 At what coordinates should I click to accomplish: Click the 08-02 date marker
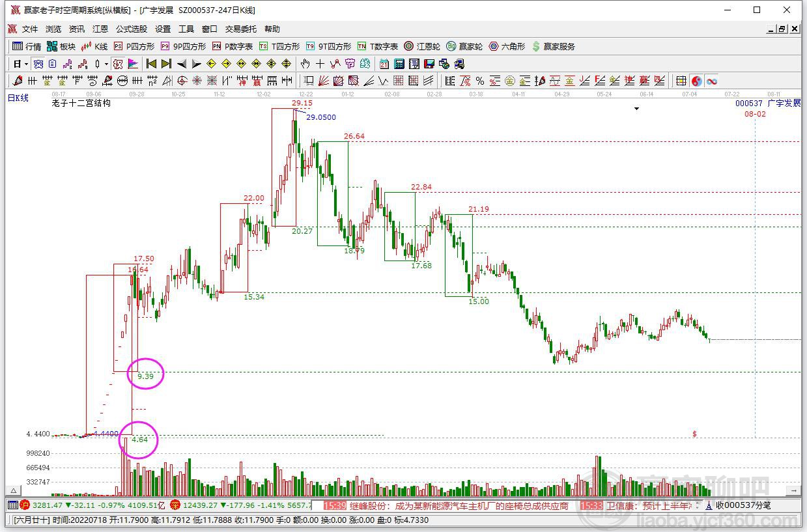[755, 114]
